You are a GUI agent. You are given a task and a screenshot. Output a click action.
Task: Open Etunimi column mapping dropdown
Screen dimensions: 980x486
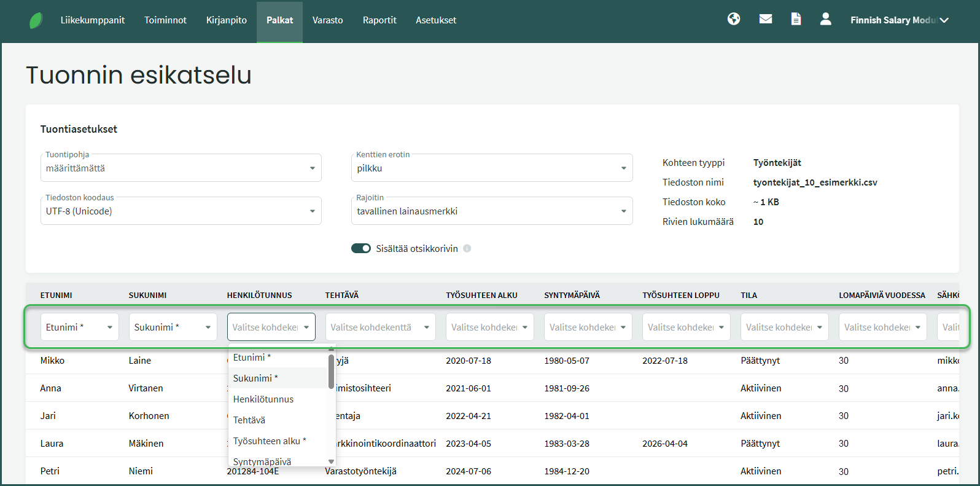click(79, 327)
